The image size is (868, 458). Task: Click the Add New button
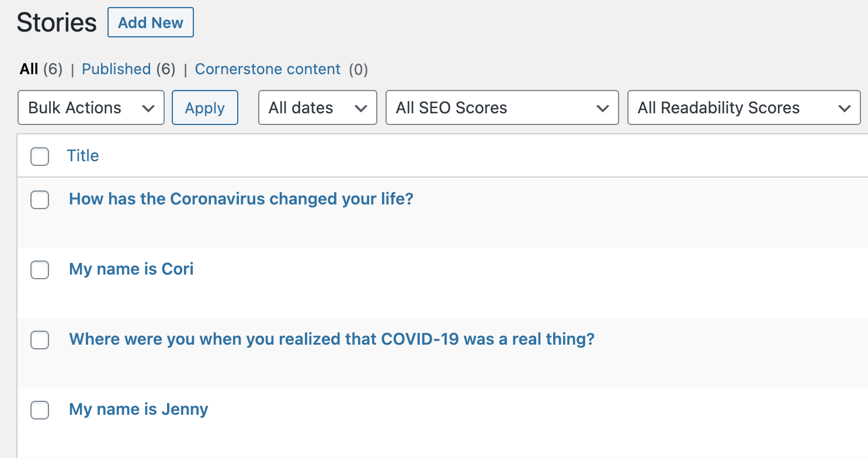150,22
